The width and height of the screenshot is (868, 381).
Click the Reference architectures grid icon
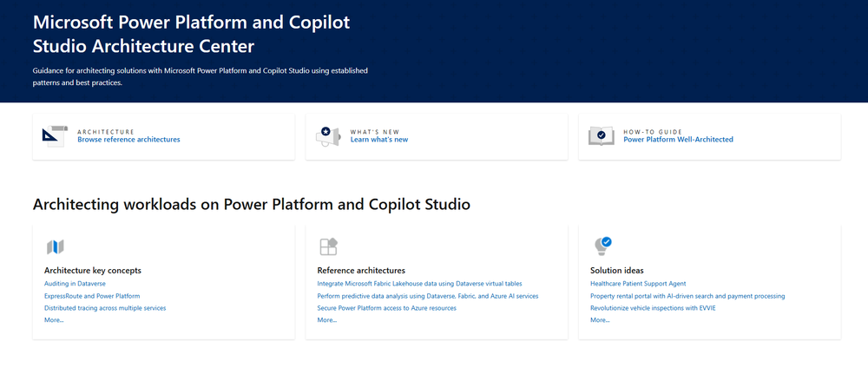click(328, 247)
